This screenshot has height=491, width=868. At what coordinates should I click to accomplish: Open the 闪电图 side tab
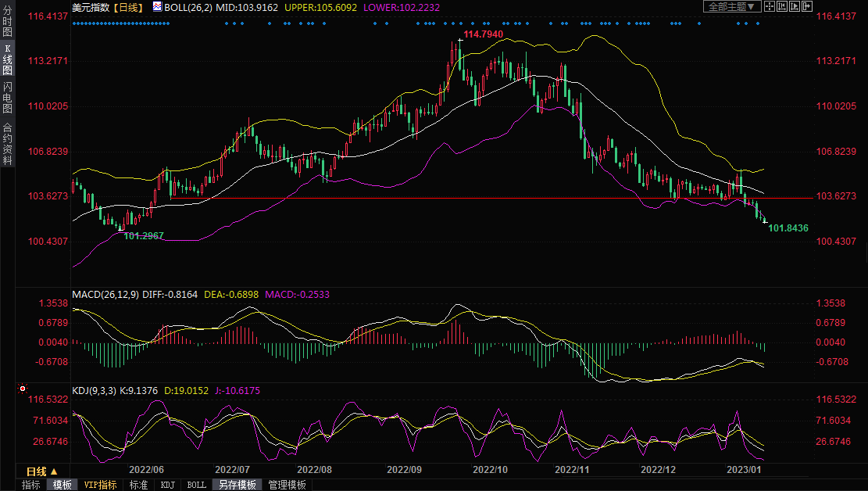[x=8, y=98]
